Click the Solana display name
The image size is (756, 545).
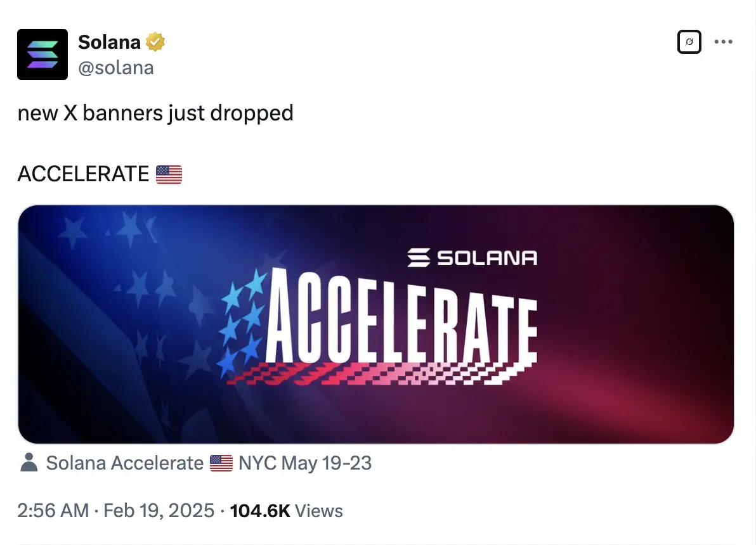109,42
